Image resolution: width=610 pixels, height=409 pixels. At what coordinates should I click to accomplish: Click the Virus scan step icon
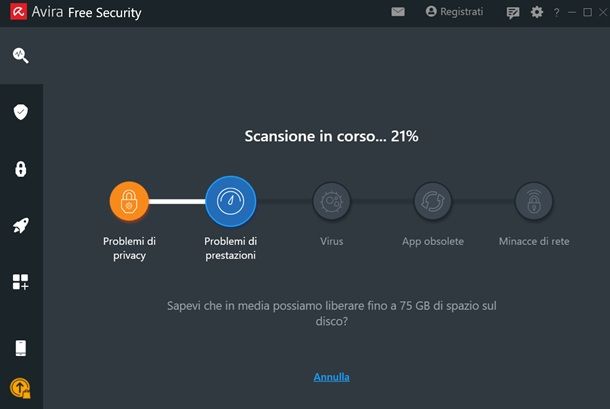331,202
